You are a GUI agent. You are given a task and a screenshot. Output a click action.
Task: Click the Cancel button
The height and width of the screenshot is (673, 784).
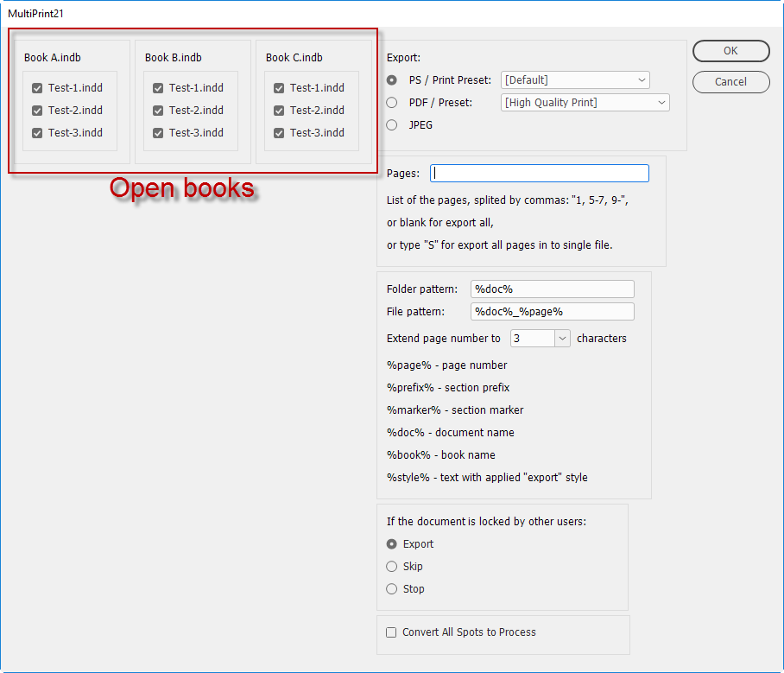(x=730, y=82)
